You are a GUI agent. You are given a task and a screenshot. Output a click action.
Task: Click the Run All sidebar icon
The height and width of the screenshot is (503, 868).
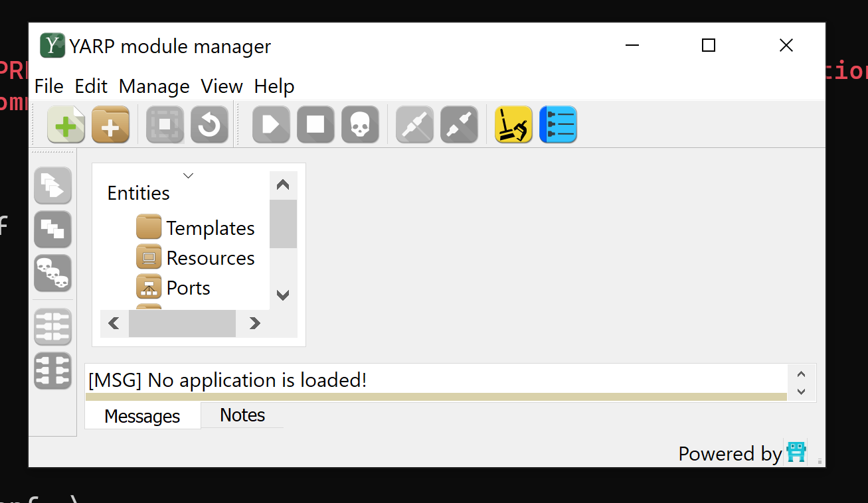[x=52, y=186]
